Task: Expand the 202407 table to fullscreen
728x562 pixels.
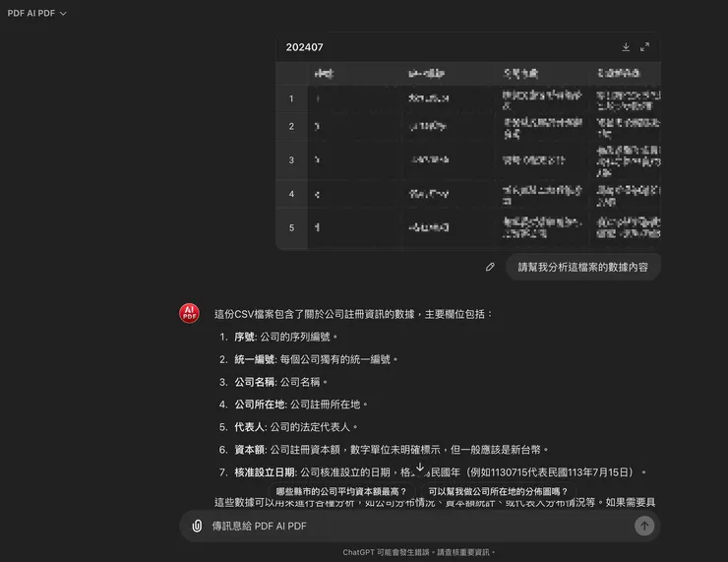Action: tap(645, 47)
